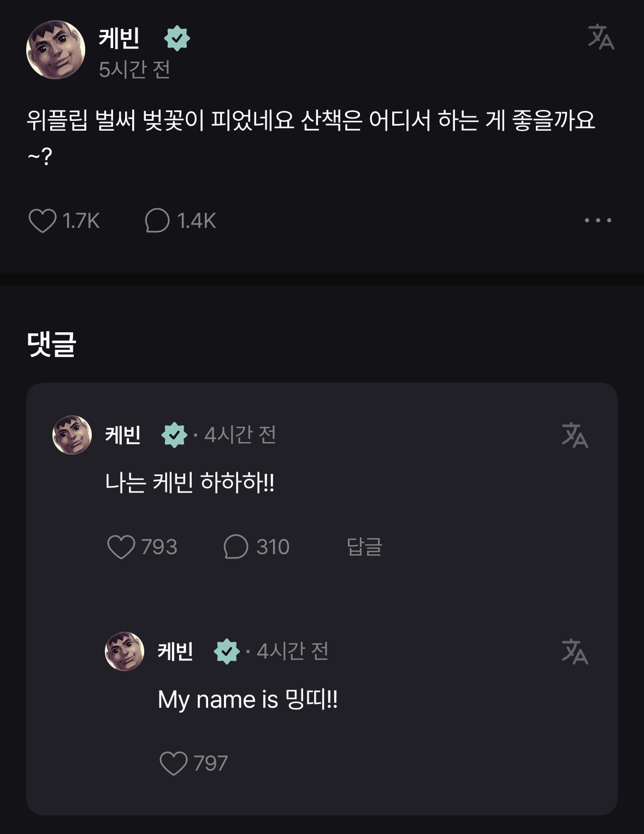Screen dimensions: 644x834
Task: Tap the main post text about 벚꽃
Action: tap(310, 121)
